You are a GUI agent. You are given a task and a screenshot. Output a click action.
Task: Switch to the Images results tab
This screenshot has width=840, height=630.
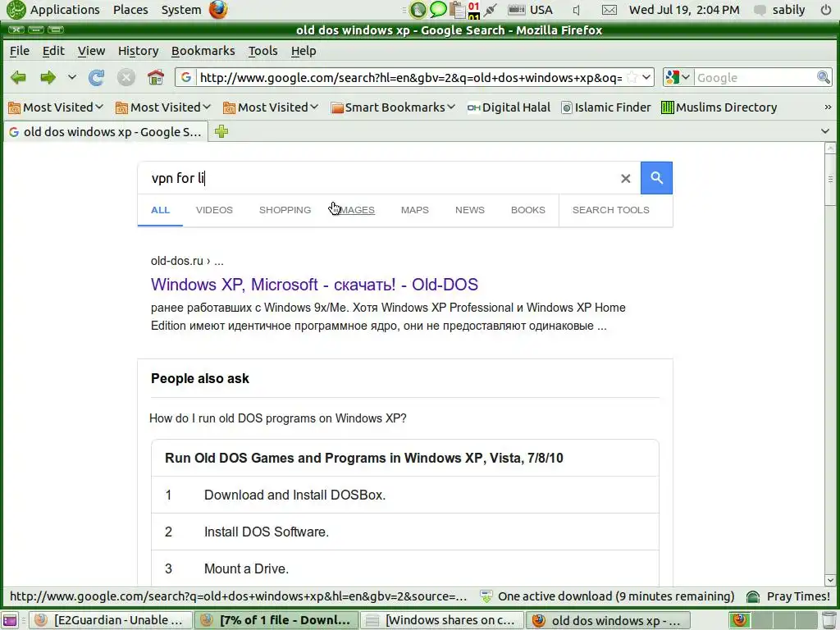coord(354,210)
